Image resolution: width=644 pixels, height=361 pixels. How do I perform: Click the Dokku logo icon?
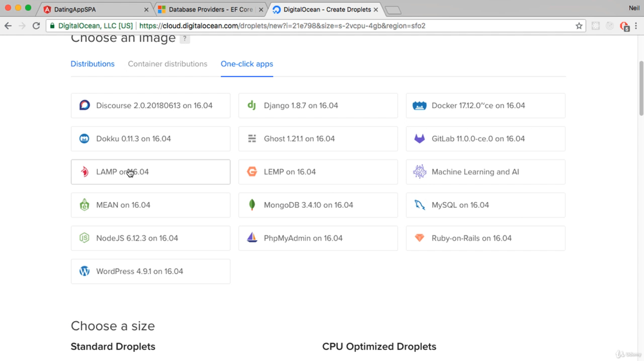click(84, 138)
